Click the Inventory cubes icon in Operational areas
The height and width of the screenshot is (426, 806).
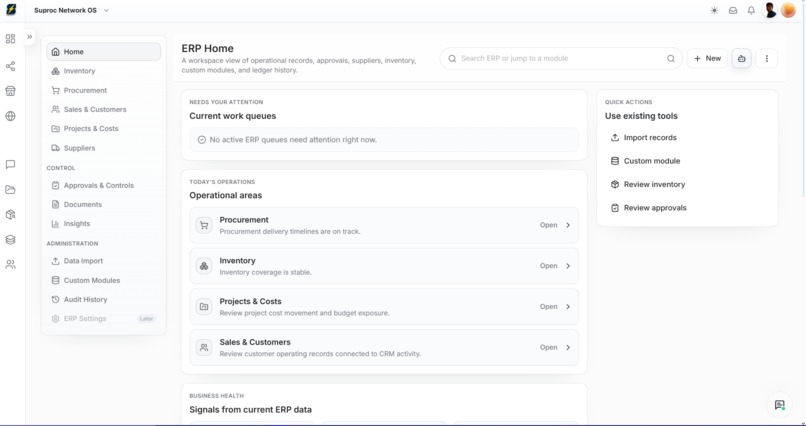coord(204,266)
